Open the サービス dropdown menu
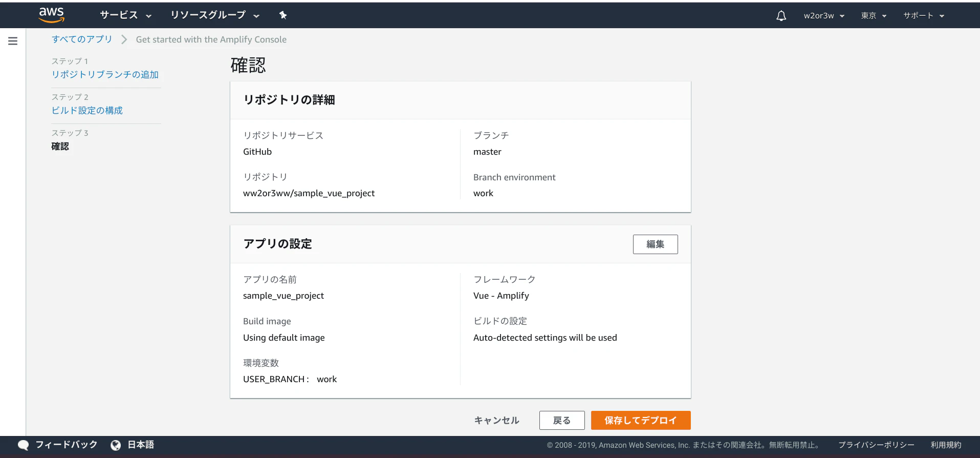This screenshot has height=458, width=980. [125, 15]
